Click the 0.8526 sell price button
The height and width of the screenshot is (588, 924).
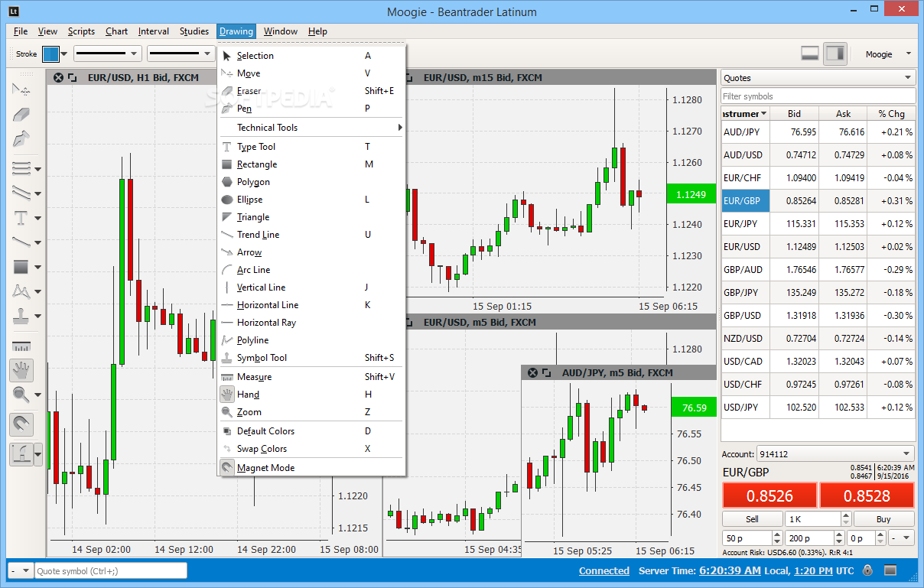(769, 495)
